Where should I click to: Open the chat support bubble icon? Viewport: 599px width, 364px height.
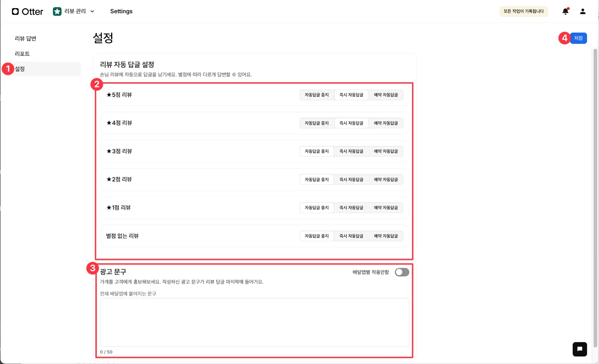pyautogui.click(x=580, y=349)
